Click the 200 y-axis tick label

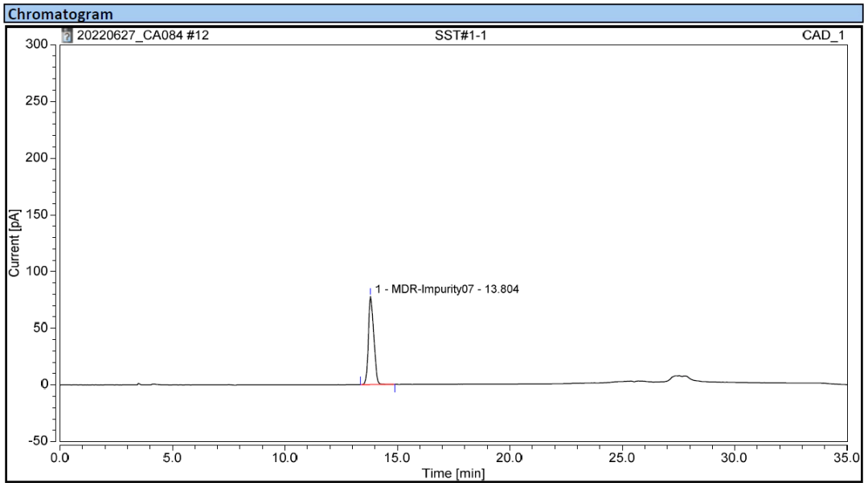point(36,158)
